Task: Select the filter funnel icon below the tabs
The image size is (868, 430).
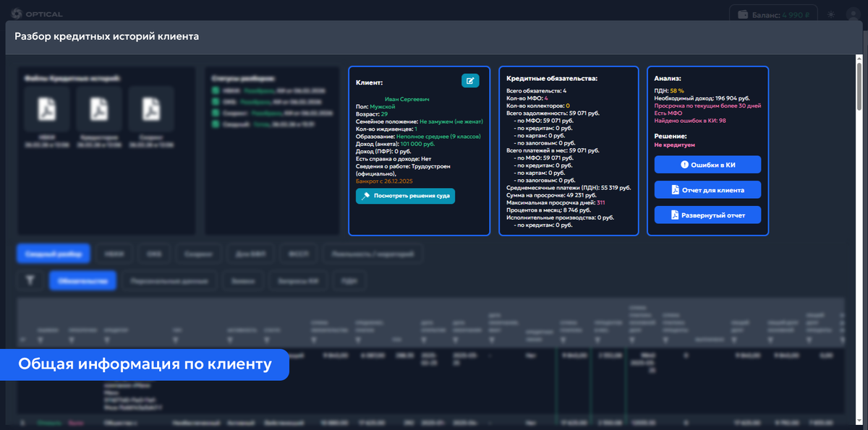Action: click(30, 280)
